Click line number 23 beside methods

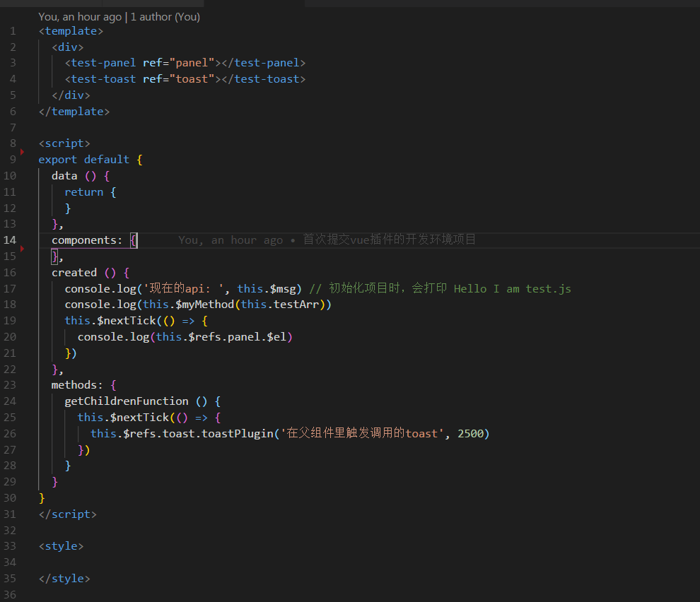(x=10, y=385)
